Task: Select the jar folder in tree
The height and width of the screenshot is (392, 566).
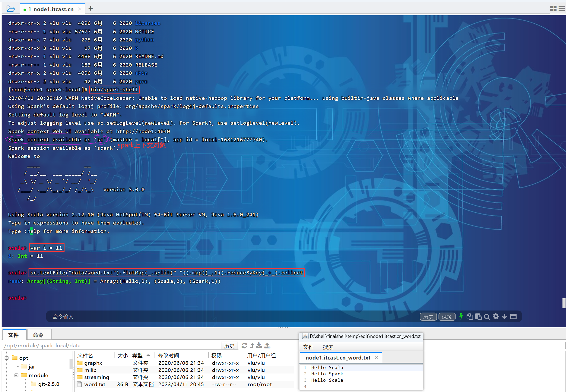Action: click(28, 367)
